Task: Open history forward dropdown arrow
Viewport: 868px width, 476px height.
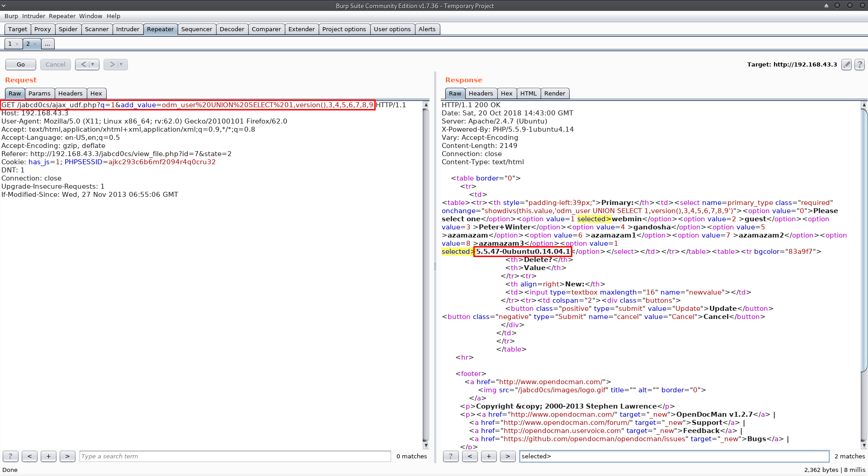Action: tap(121, 64)
